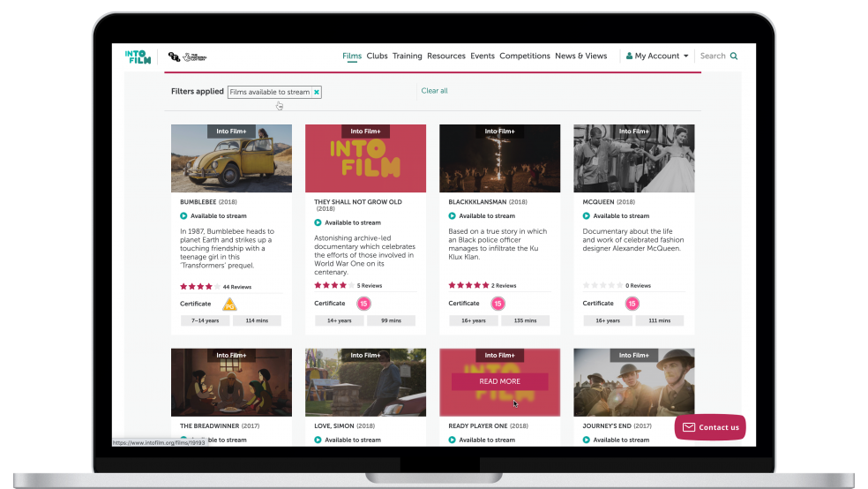Click the Into Film+ badge on Journey's End
The image size is (868, 489).
[634, 355]
